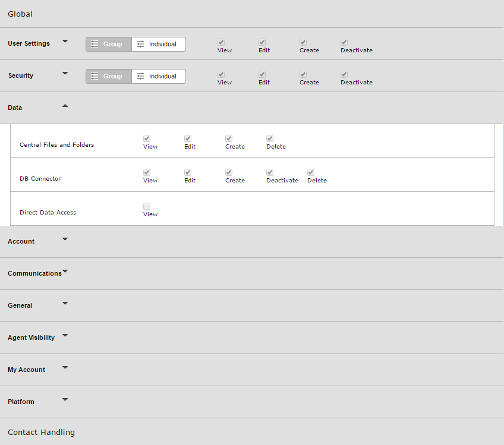Select Group mode for Security row
Viewport: 504px width, 445px height.
[x=109, y=76]
